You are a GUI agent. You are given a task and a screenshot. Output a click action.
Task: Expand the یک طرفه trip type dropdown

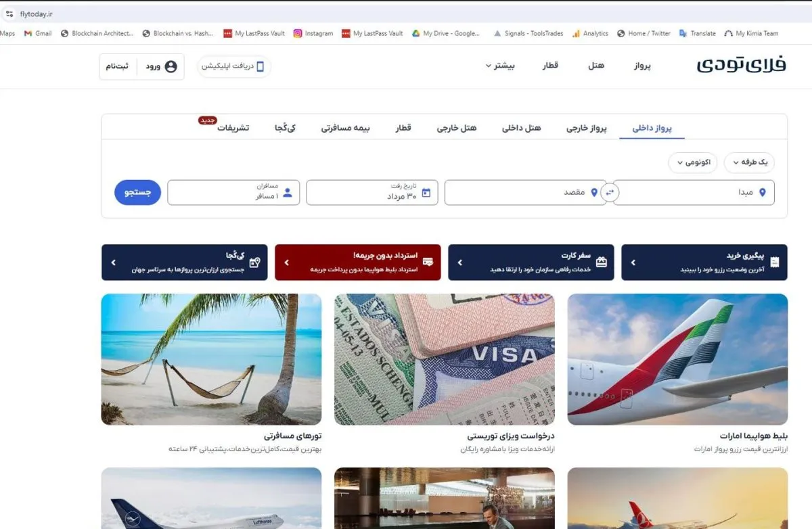[749, 162]
